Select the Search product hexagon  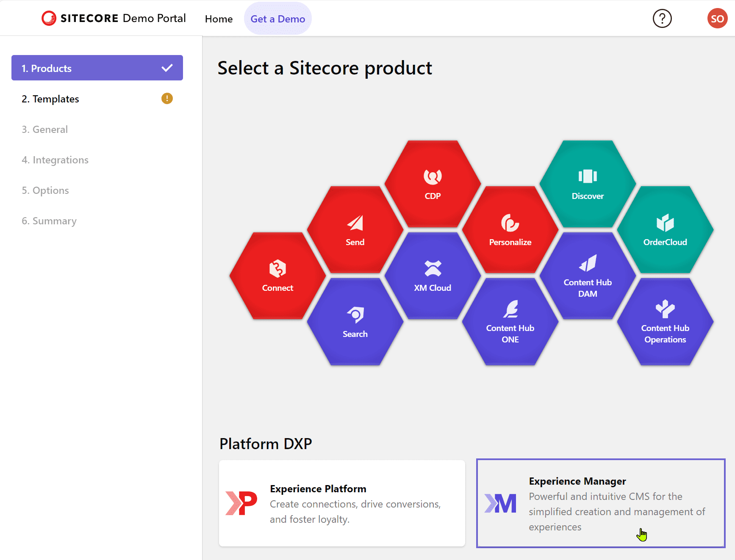[355, 322]
